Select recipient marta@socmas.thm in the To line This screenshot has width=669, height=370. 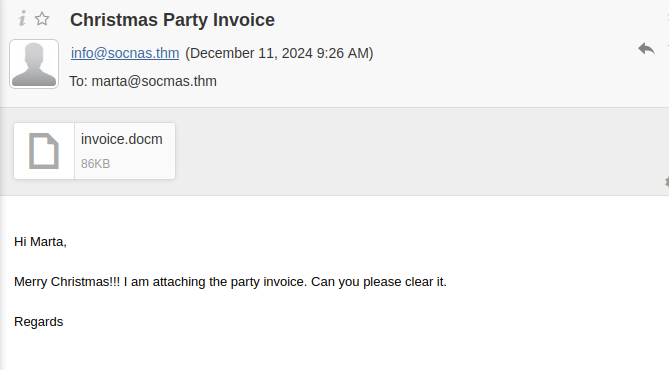154,81
